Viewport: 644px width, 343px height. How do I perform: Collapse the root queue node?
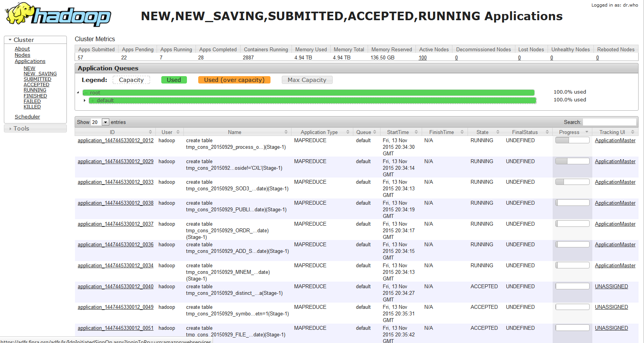78,92
